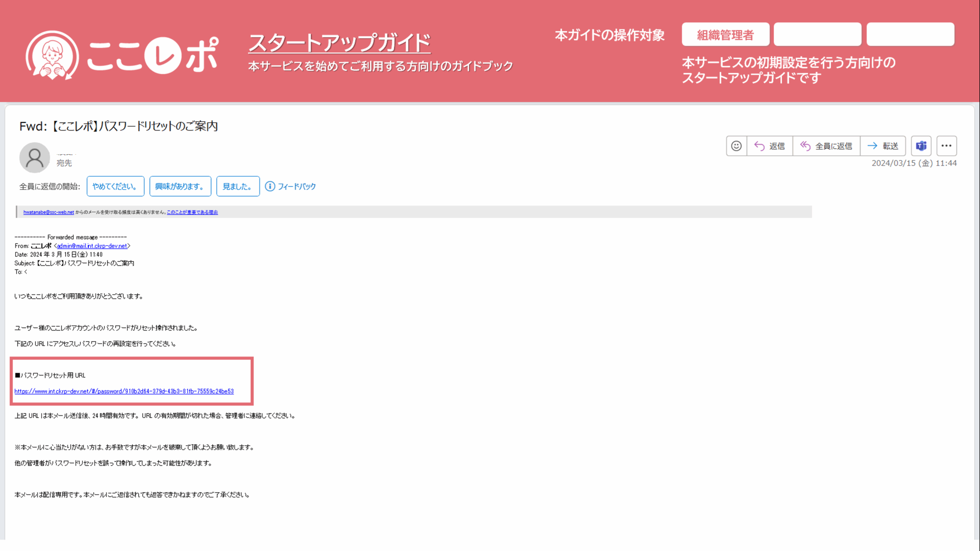Click the 転送 forward arrow button

tap(883, 146)
